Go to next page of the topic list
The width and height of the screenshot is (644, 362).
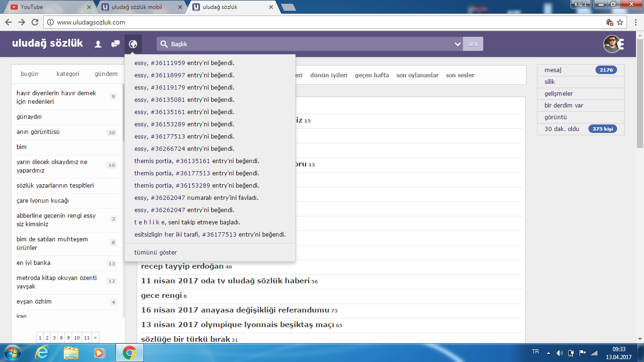point(96,337)
